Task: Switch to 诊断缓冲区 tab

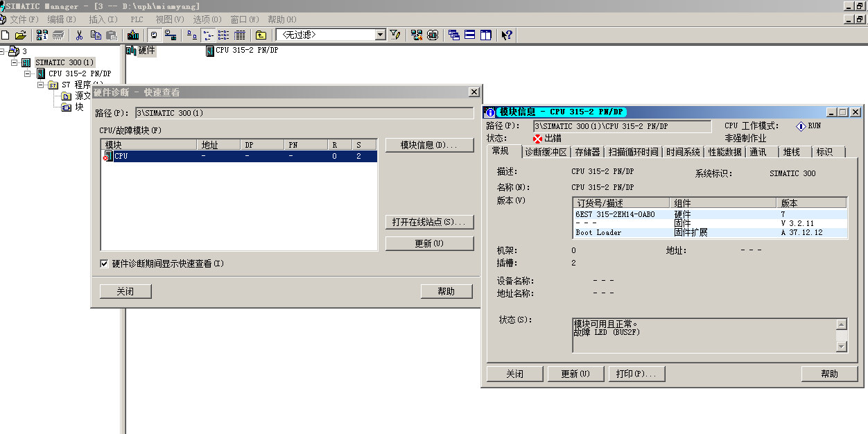Action: [546, 152]
